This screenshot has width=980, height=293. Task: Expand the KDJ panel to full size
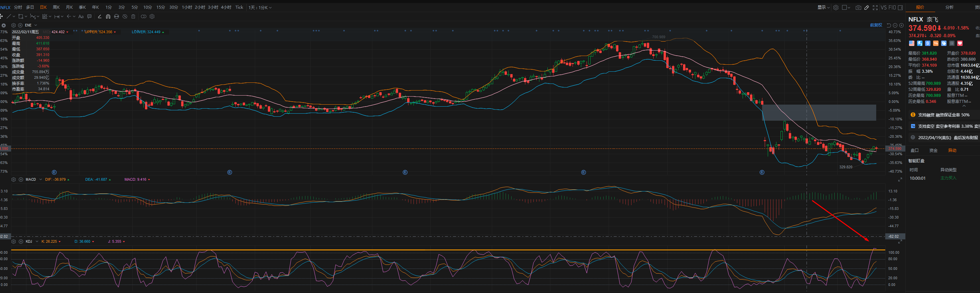click(900, 242)
